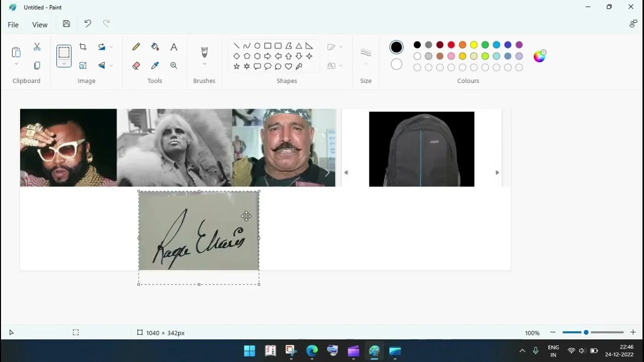Click the Paint taskbar icon

click(374, 350)
